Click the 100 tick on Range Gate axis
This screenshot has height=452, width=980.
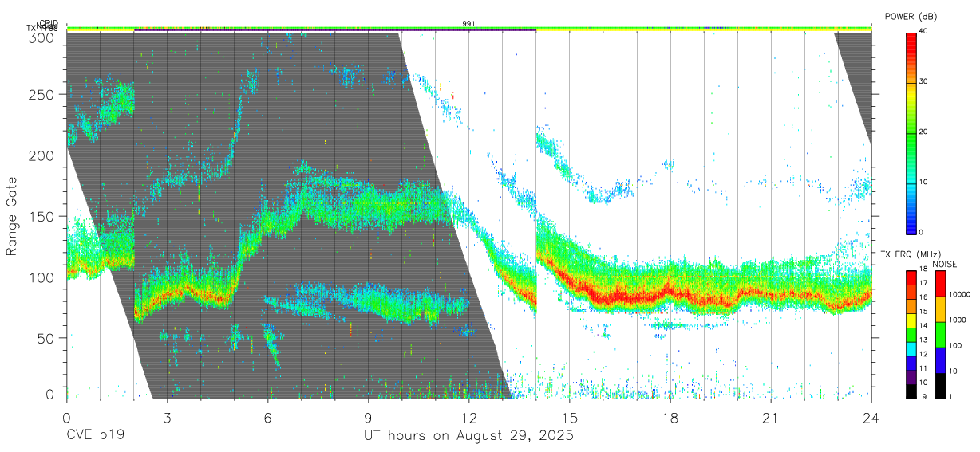[x=41, y=277]
